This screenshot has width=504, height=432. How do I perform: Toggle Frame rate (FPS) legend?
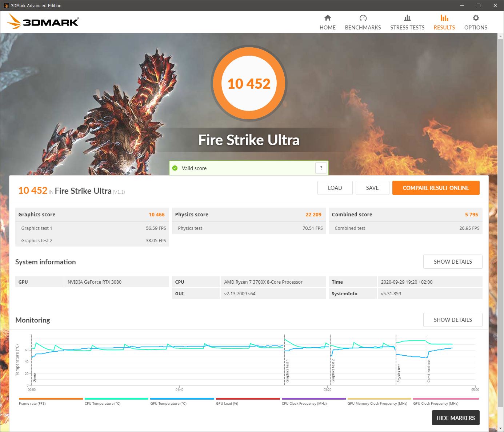(x=51, y=401)
